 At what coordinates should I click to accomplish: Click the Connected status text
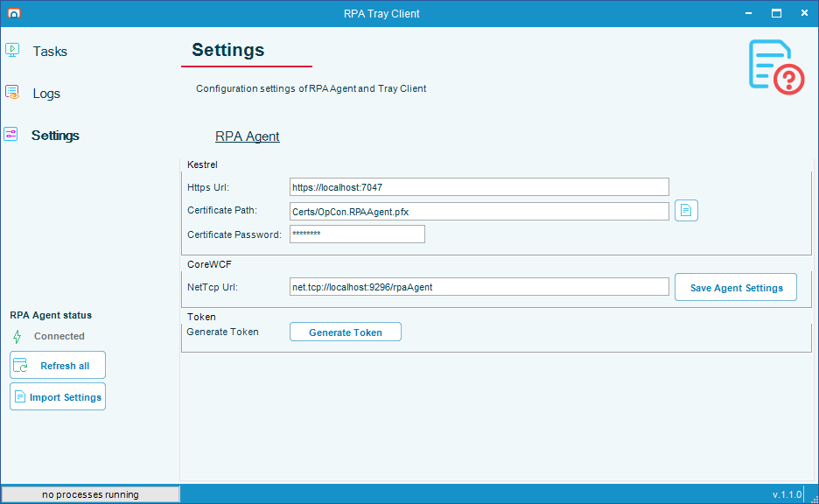click(59, 336)
